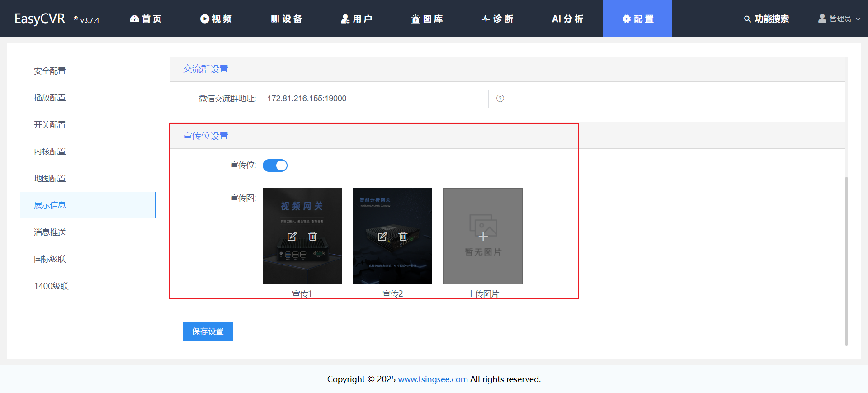The width and height of the screenshot is (868, 393).
Task: Open the AI分析 menu
Action: (x=567, y=19)
